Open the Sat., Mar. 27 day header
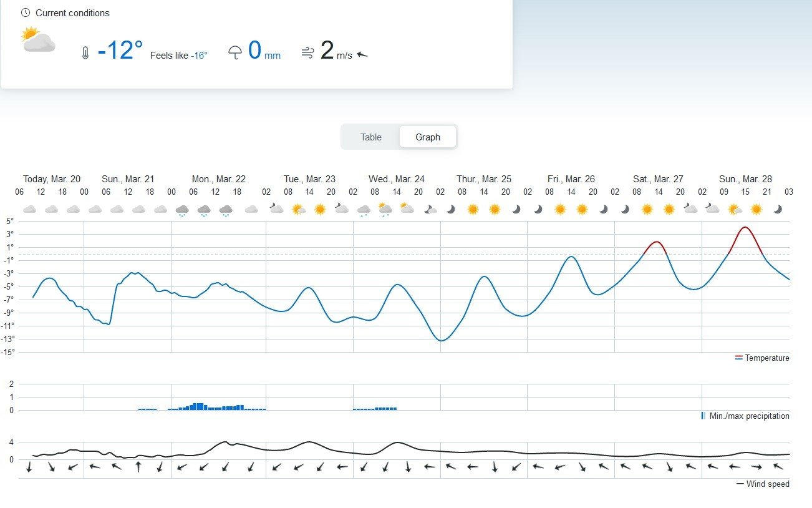 [x=658, y=179]
